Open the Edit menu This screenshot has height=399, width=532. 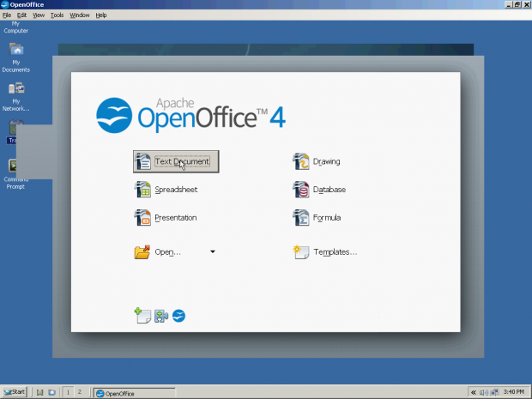(21, 15)
